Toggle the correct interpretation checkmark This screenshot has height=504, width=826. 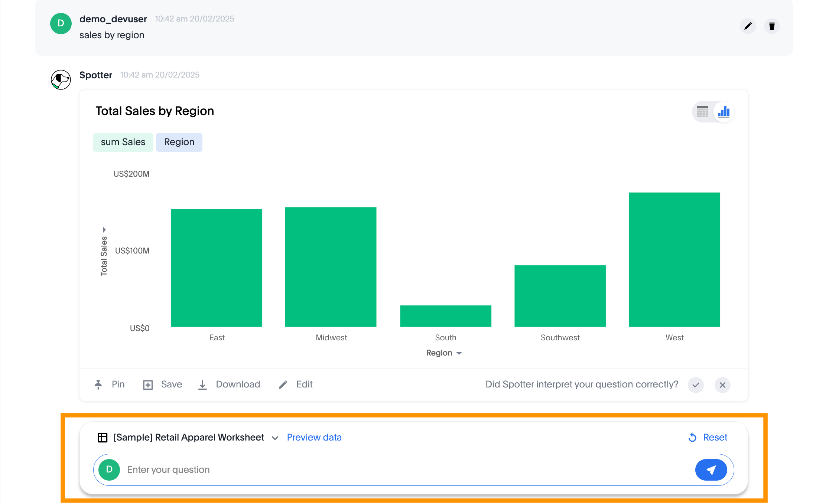(696, 384)
